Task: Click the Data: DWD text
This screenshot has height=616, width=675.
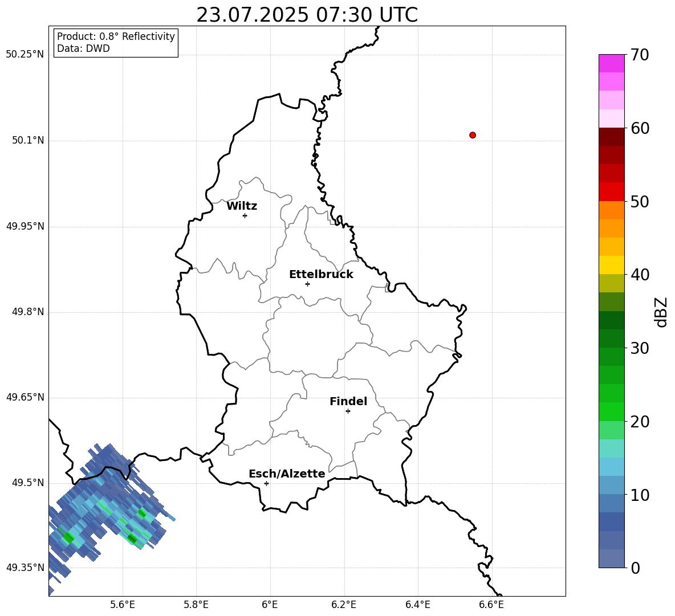Action: (x=83, y=48)
